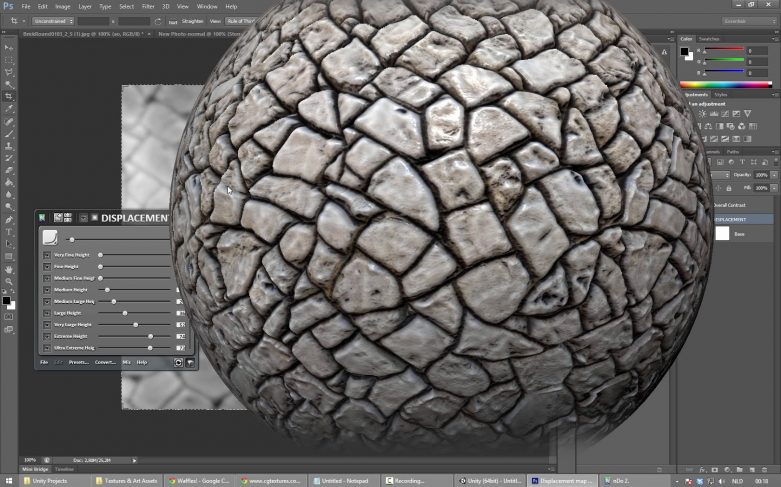Click the nDo refresh preview icon
781x487 pixels.
point(178,363)
